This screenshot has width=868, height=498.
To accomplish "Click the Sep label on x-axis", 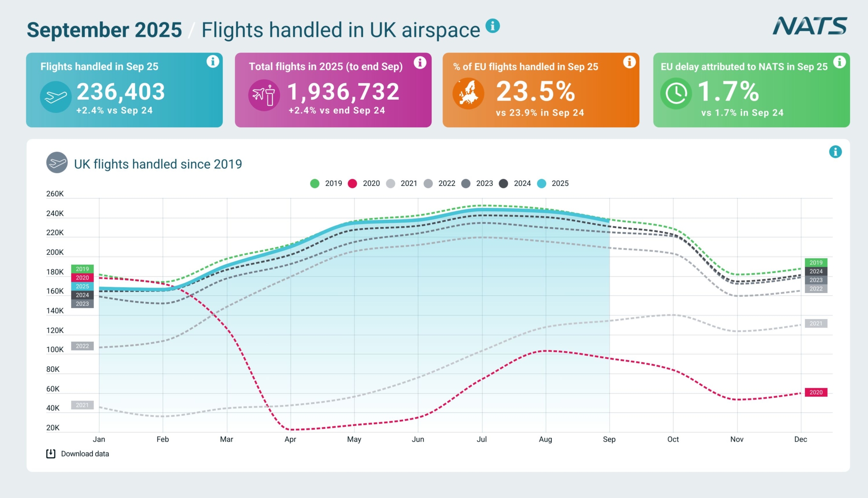I will 609,439.
